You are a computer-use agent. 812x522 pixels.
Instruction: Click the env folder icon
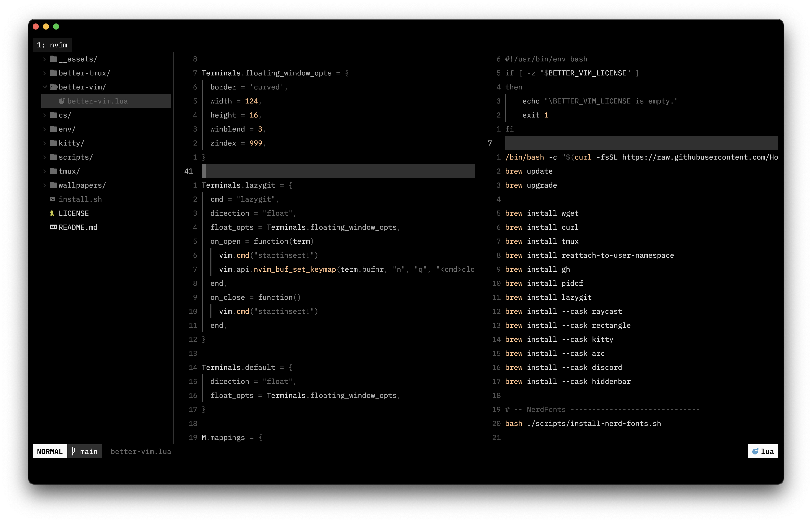(x=53, y=129)
